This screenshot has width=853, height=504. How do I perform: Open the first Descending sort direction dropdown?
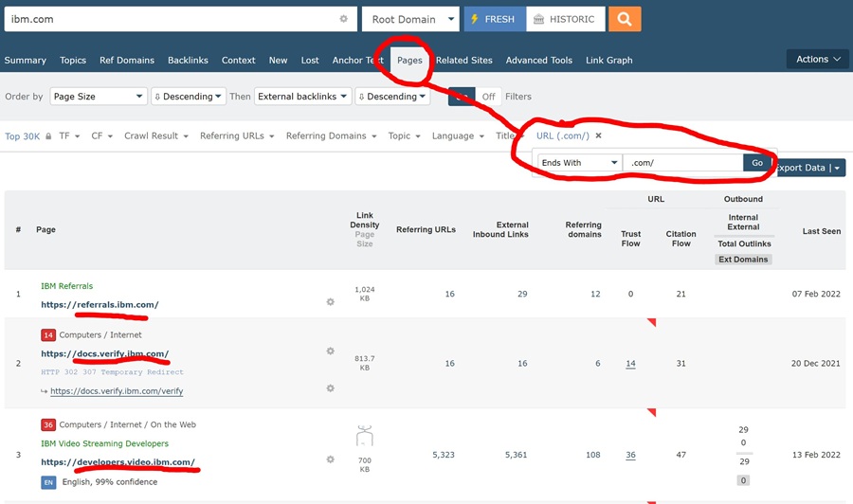189,97
